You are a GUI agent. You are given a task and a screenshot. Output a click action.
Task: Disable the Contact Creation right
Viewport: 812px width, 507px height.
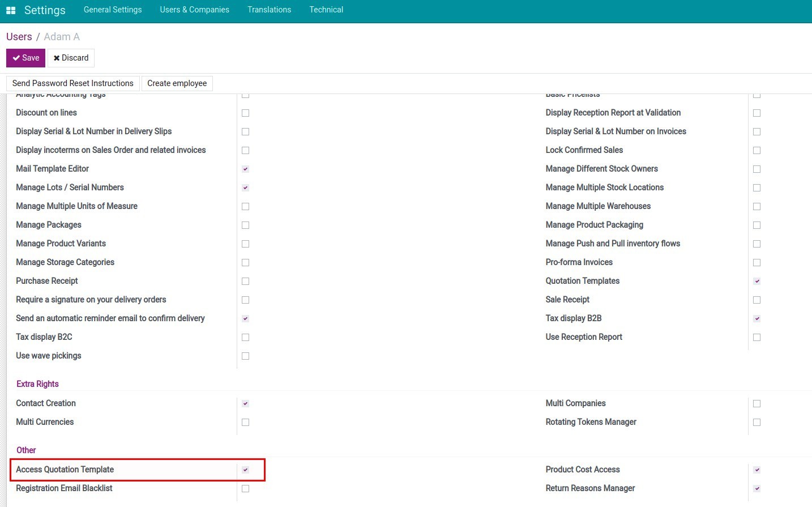point(245,403)
